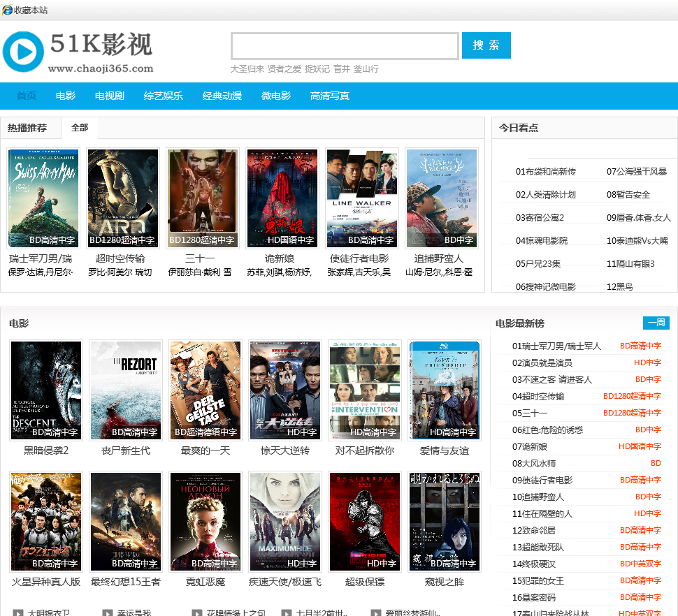Click the play icon beside 花牌情缘
Screen dimensions: 678x616
pyautogui.click(x=196, y=613)
